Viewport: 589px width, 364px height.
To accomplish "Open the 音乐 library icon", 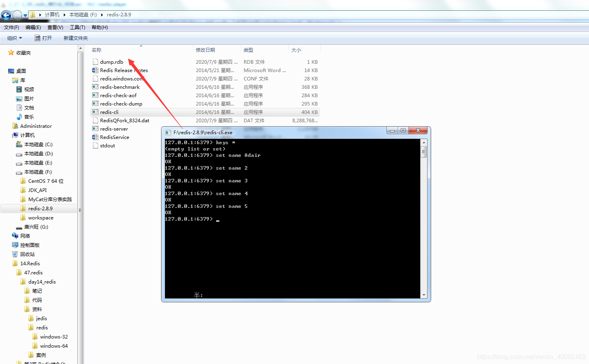I will [x=19, y=117].
